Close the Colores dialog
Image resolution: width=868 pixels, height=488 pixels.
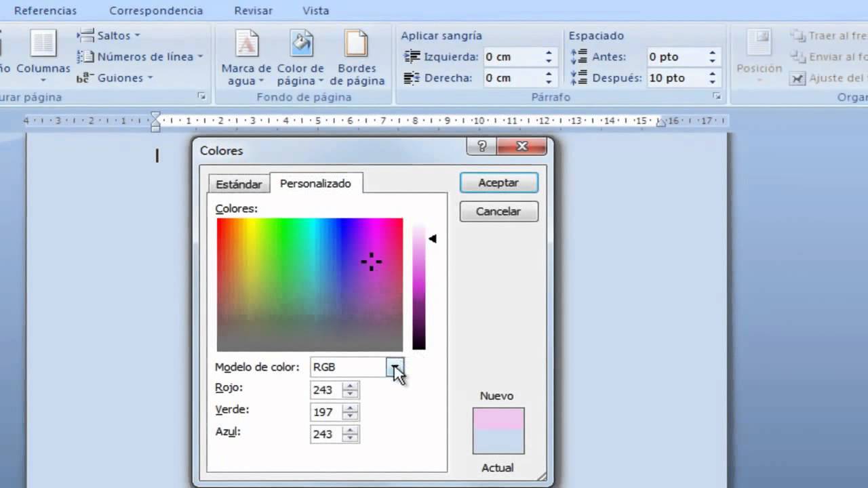pyautogui.click(x=521, y=146)
